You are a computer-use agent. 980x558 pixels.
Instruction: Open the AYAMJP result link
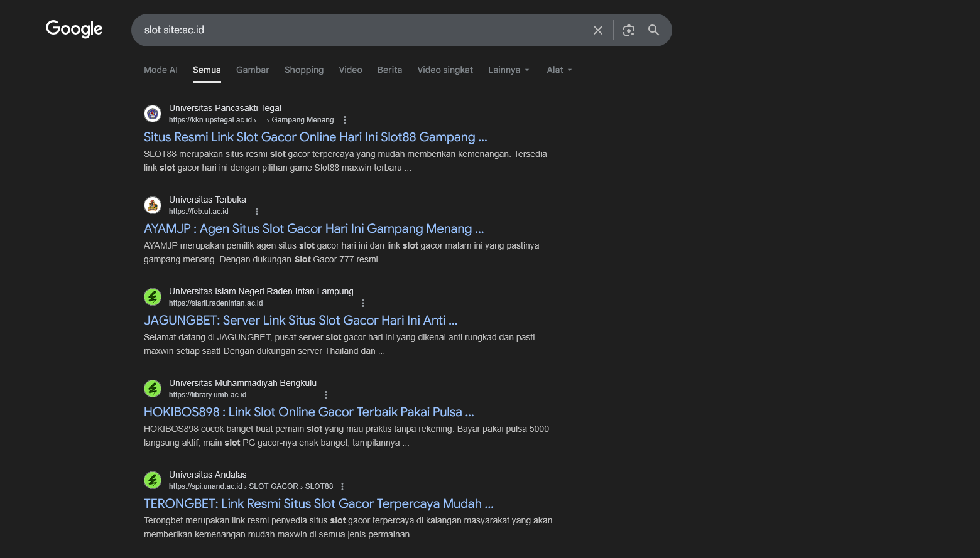[x=313, y=228]
